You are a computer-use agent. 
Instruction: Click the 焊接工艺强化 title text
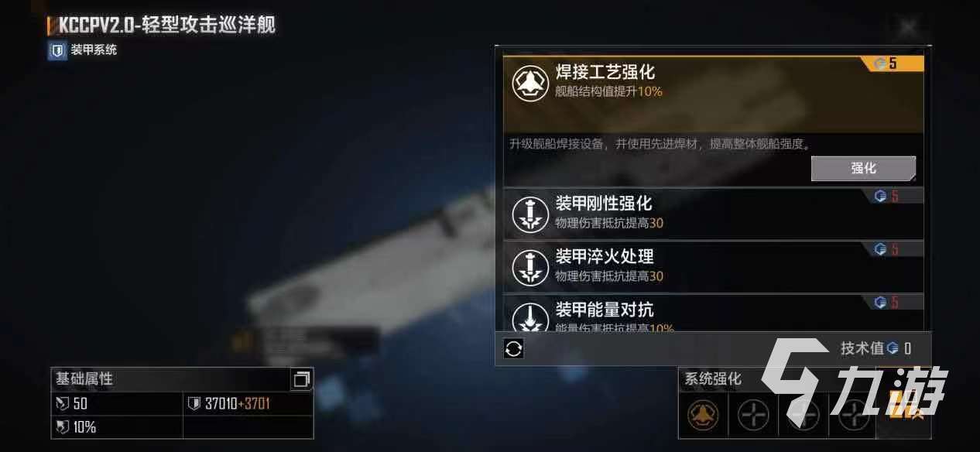[605, 72]
